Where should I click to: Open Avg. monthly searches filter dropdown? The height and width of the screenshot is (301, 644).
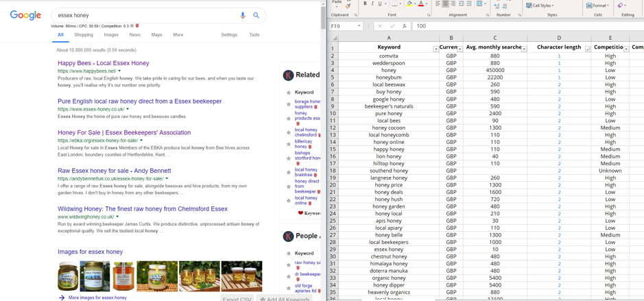tap(524, 49)
